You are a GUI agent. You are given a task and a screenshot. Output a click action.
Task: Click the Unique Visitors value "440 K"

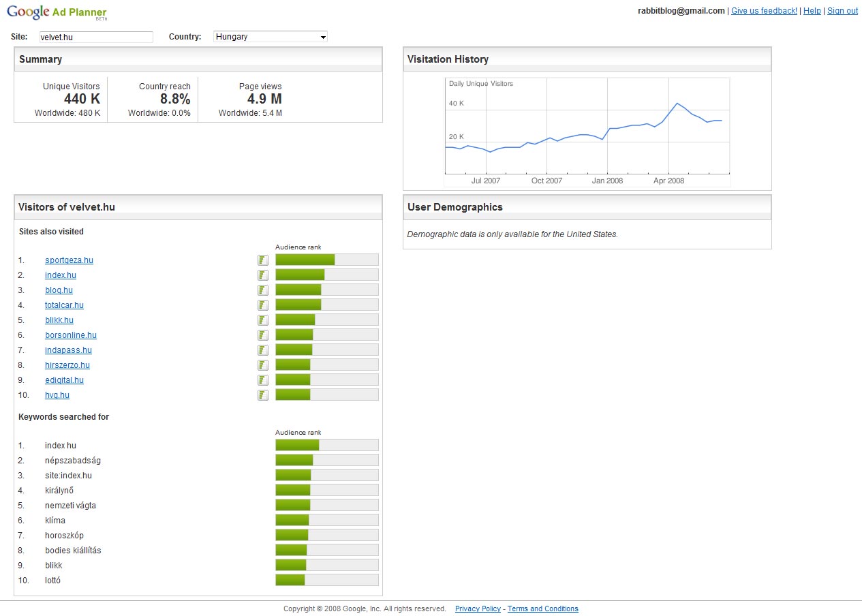pos(82,99)
